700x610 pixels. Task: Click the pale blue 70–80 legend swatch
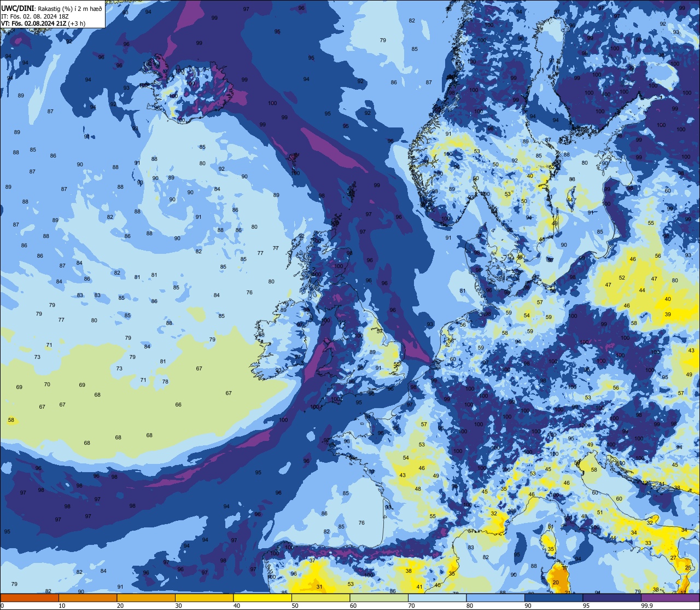point(437,597)
